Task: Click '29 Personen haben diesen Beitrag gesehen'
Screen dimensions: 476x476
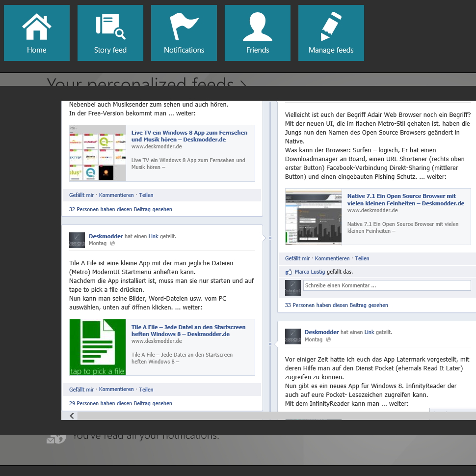Action: (121, 403)
